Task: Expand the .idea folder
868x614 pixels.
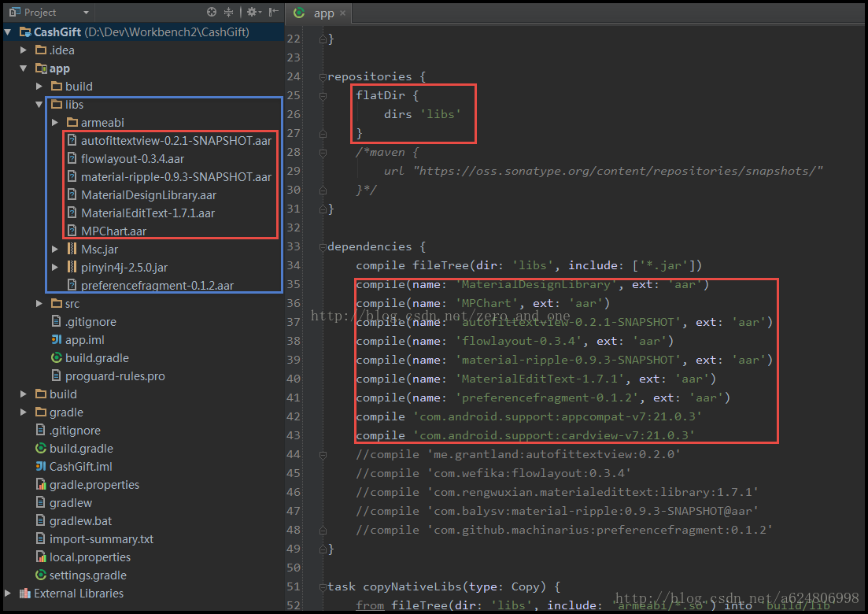Action: pyautogui.click(x=24, y=50)
